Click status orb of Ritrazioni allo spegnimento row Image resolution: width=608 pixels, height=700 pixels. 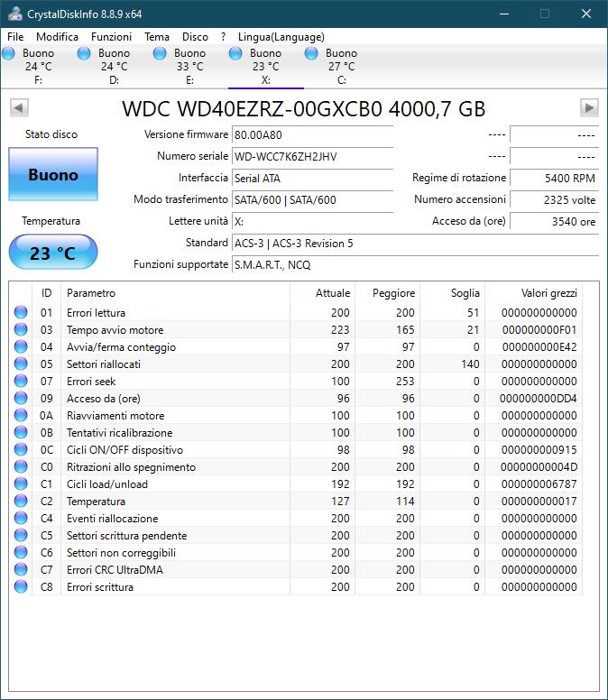click(21, 466)
